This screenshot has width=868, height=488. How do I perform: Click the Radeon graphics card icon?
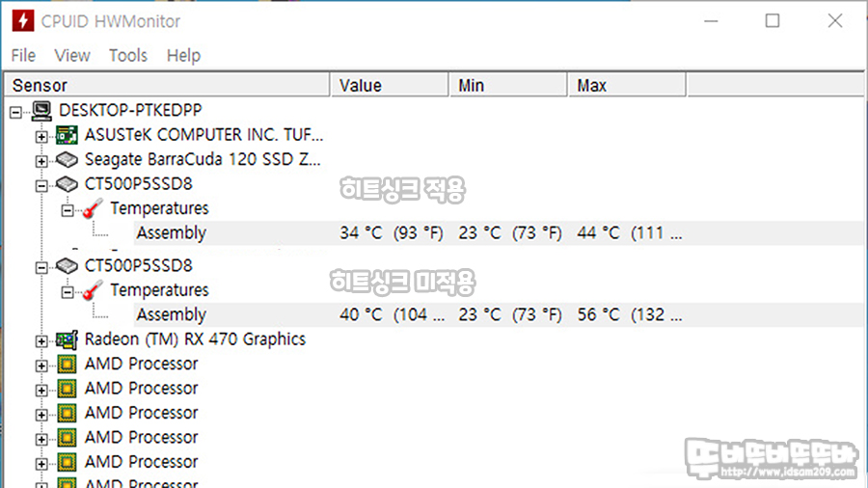pyautogui.click(x=67, y=339)
